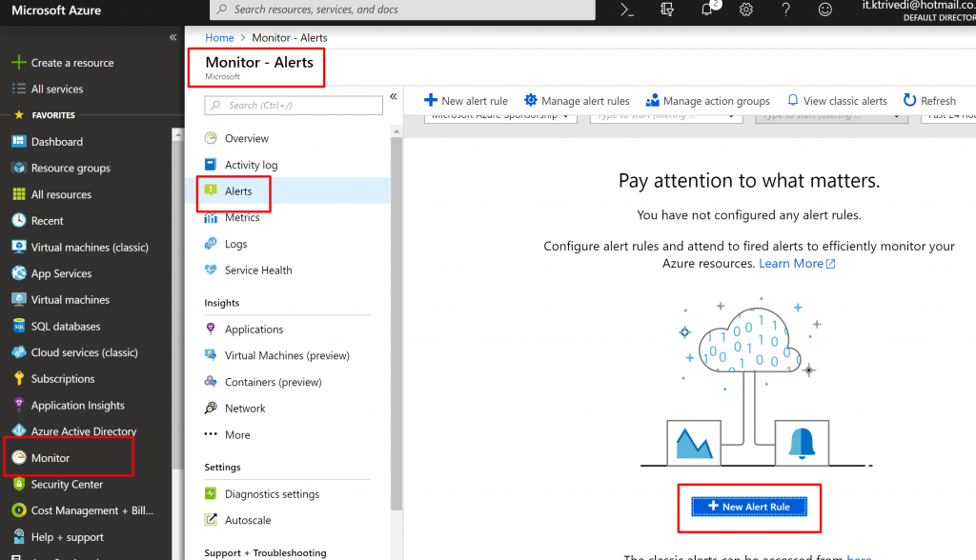
Task: Follow the Learn More link
Action: pyautogui.click(x=796, y=264)
